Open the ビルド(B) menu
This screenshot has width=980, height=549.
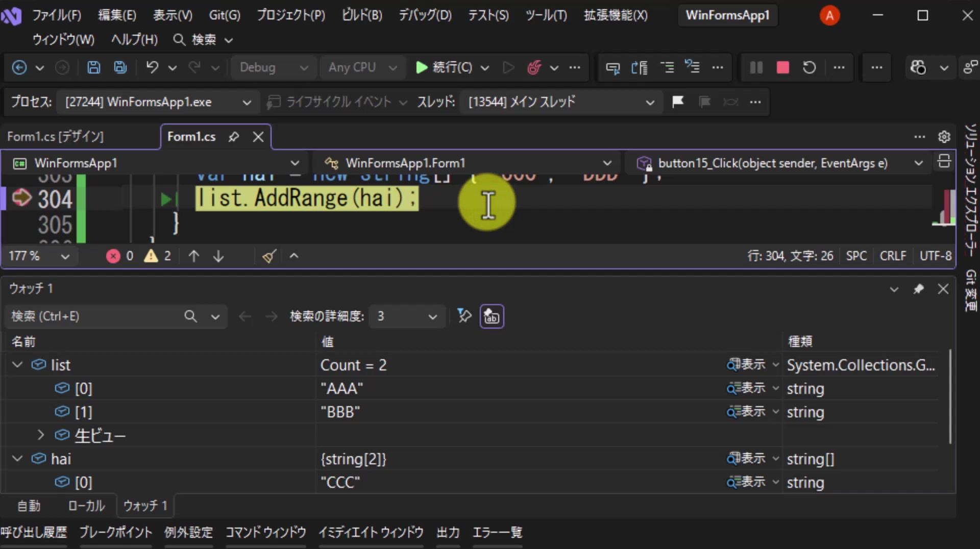[x=361, y=15]
